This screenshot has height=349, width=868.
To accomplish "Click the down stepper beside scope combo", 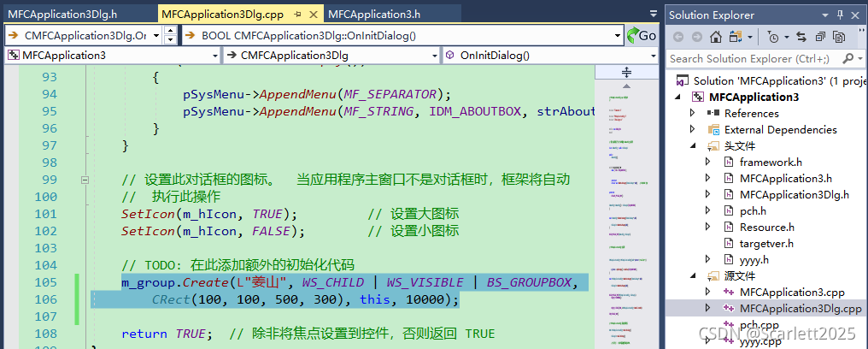I will coord(171,40).
